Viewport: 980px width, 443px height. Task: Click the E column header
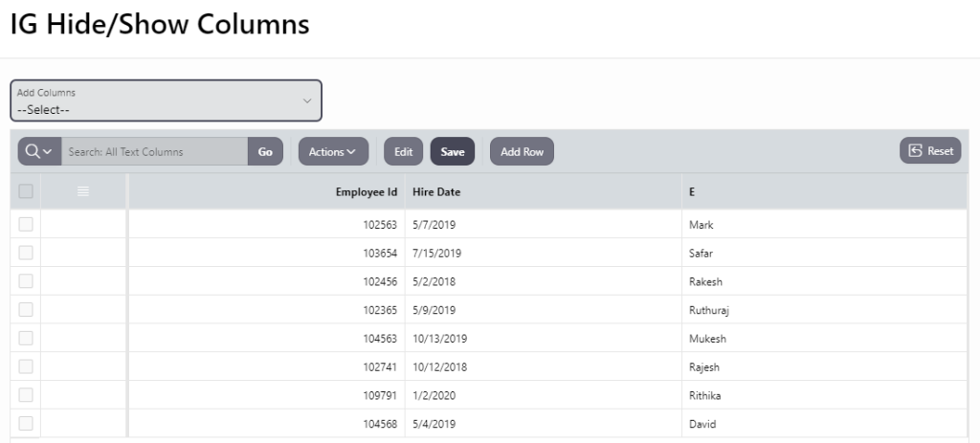tap(692, 191)
